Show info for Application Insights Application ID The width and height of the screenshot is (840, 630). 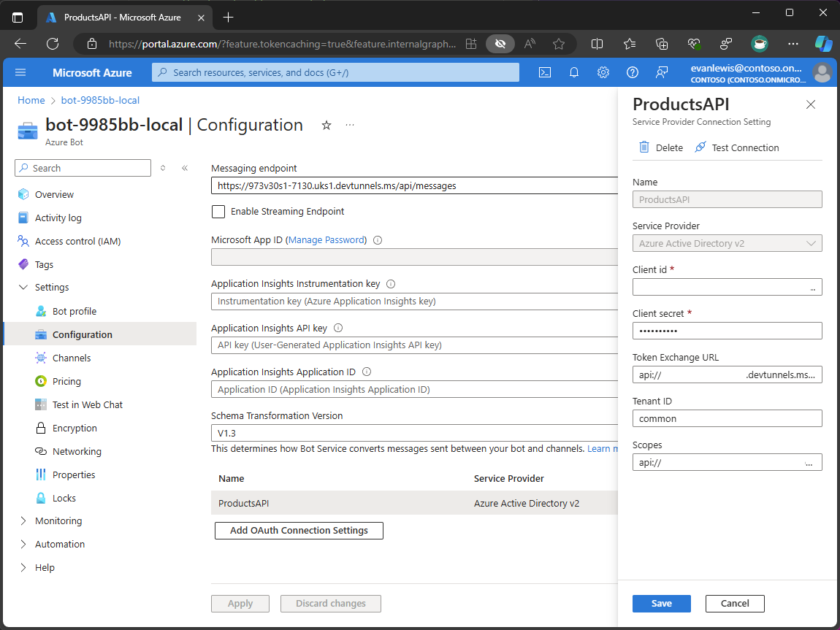pyautogui.click(x=367, y=372)
